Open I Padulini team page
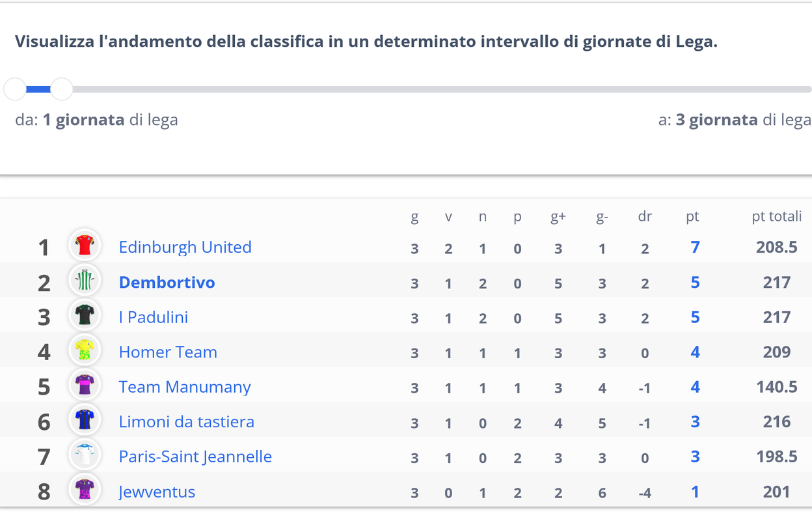The image size is (812, 521). pyautogui.click(x=153, y=317)
